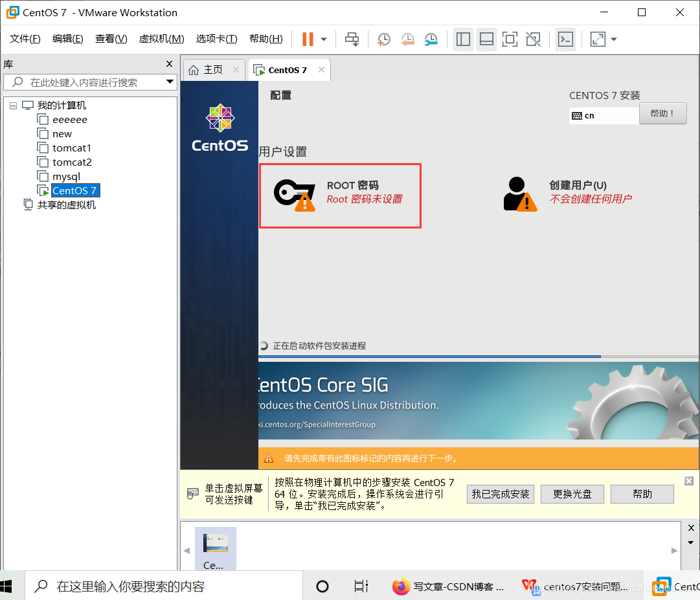Toggle the library sidebar view
This screenshot has width=700, height=600.
(x=463, y=39)
